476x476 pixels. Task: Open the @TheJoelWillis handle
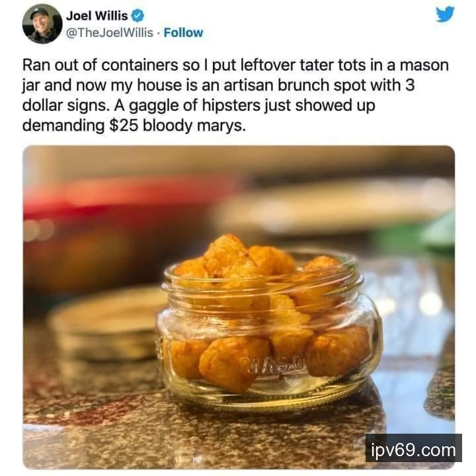(110, 32)
